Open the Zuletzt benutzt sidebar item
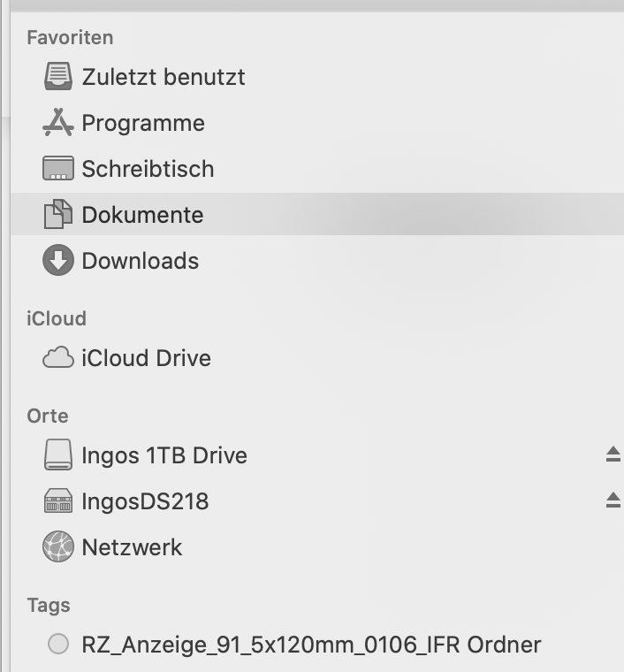 pyautogui.click(x=164, y=77)
